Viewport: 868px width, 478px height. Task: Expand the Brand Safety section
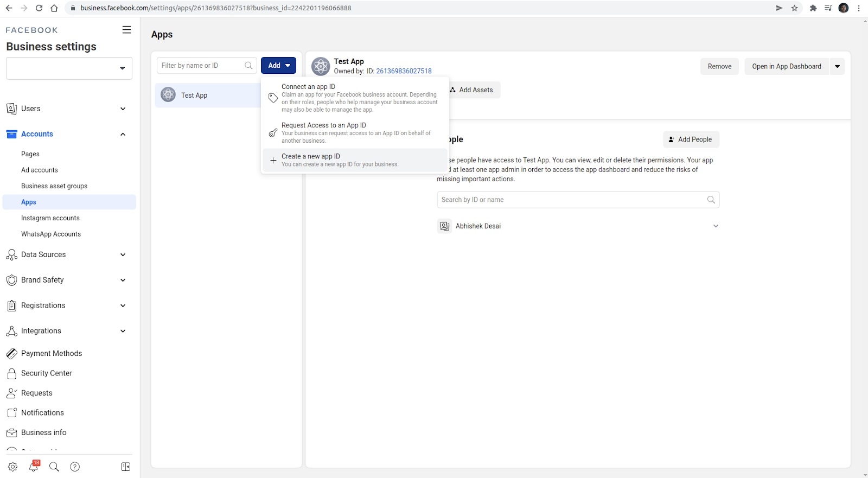(123, 280)
